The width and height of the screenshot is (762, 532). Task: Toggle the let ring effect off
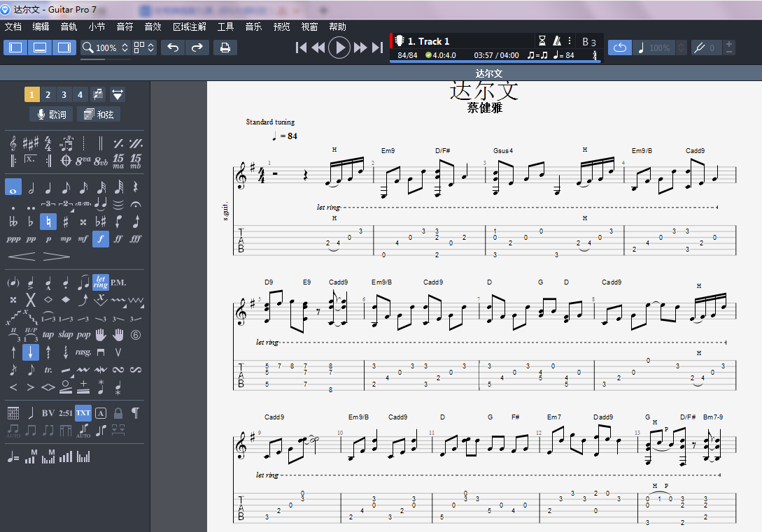point(101,282)
